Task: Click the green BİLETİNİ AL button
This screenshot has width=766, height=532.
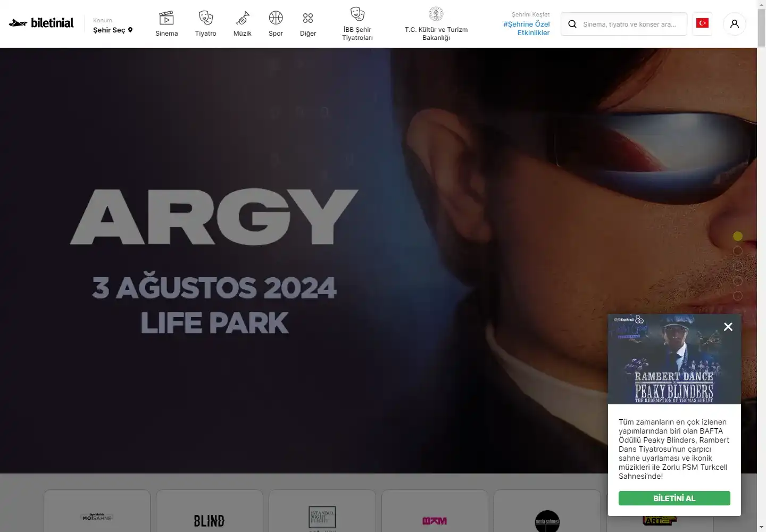Action: click(x=675, y=498)
